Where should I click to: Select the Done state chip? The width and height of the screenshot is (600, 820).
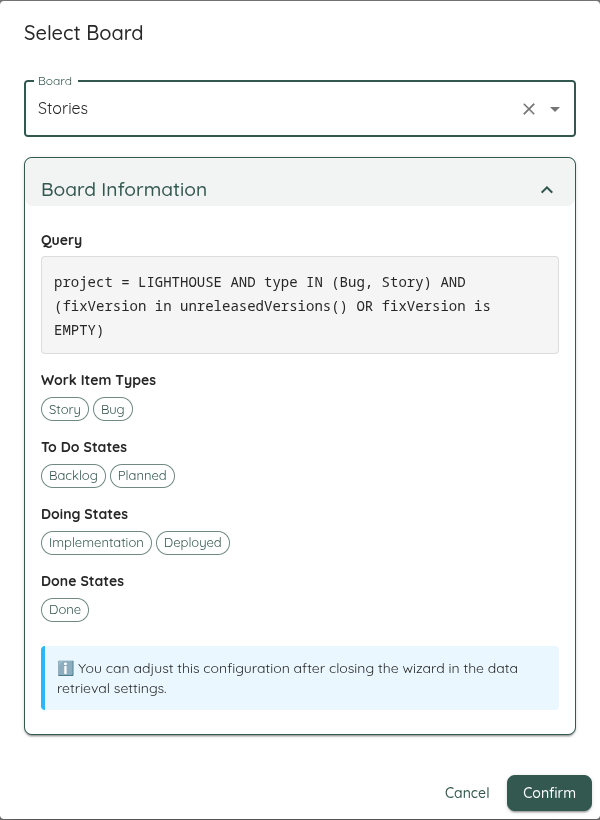(64, 610)
